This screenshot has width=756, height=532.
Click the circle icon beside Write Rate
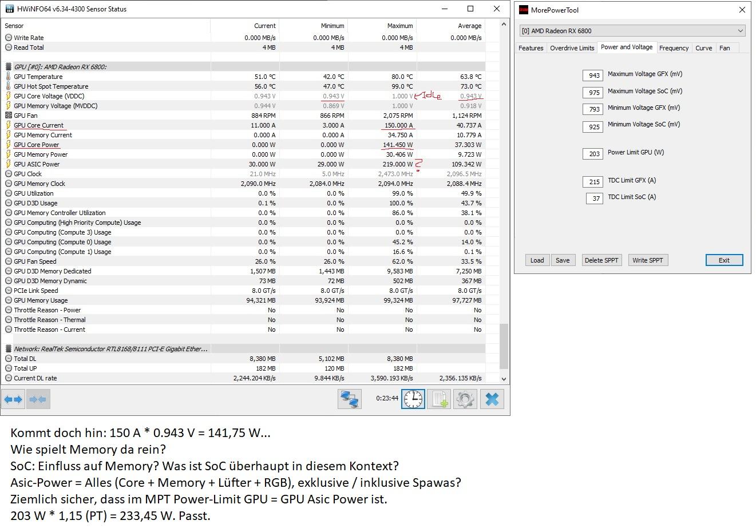[x=9, y=38]
